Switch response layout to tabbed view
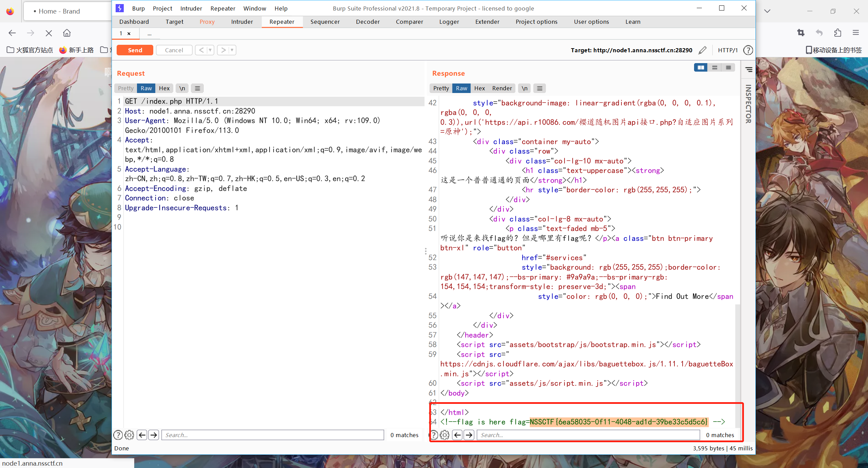The width and height of the screenshot is (868, 468). coord(728,68)
